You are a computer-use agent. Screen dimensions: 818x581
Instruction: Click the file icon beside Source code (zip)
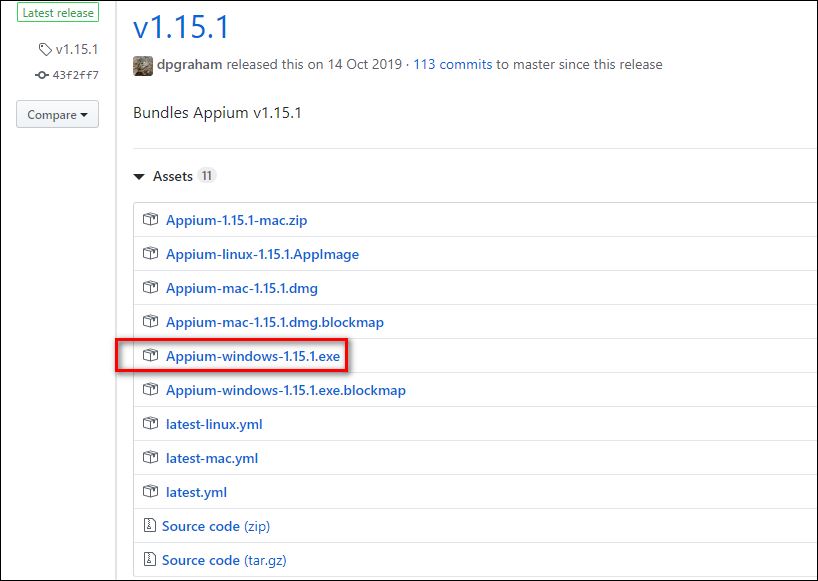pos(150,526)
